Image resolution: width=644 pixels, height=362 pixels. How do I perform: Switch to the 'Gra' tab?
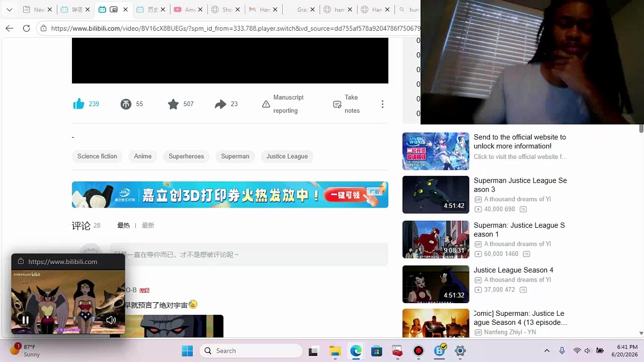coord(301,10)
